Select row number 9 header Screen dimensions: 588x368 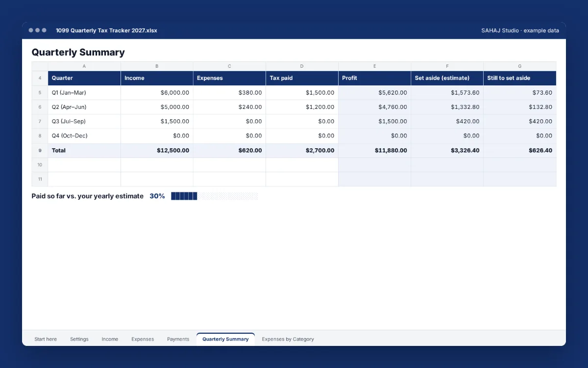pyautogui.click(x=40, y=151)
